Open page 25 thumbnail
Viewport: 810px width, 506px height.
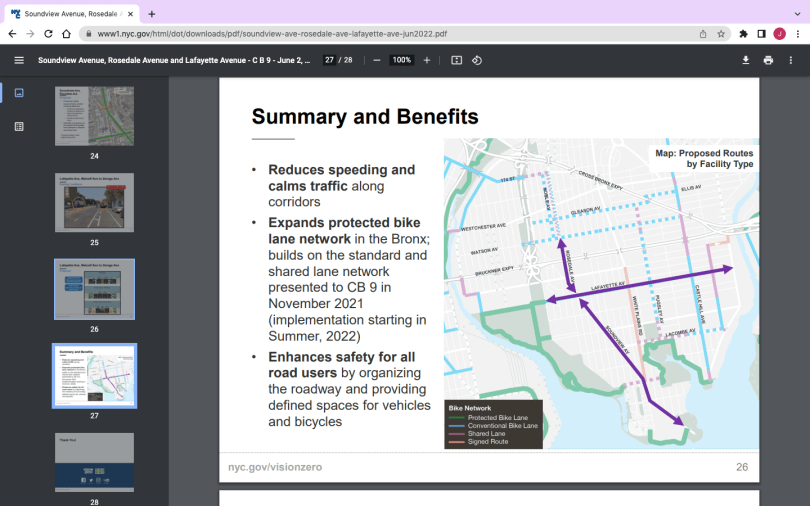tap(94, 203)
